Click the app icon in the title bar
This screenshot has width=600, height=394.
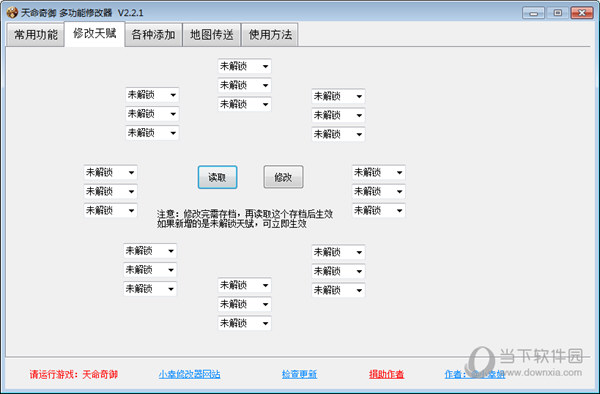pos(12,13)
